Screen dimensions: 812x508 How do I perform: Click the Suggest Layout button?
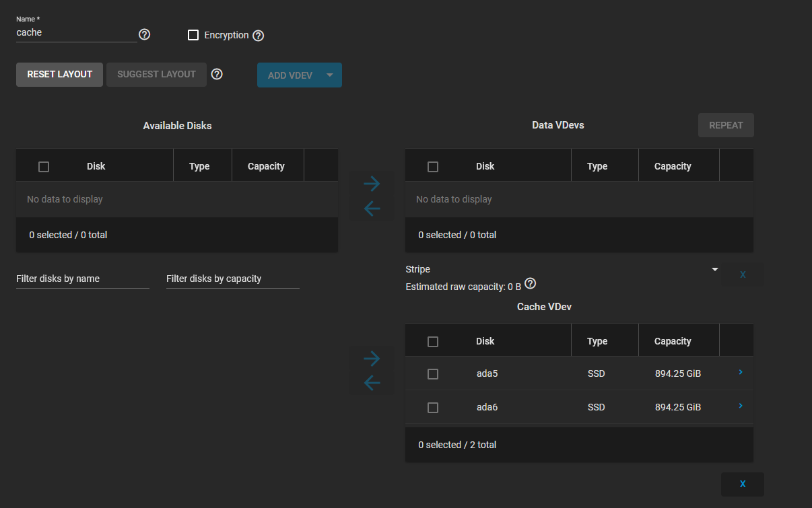coord(156,75)
